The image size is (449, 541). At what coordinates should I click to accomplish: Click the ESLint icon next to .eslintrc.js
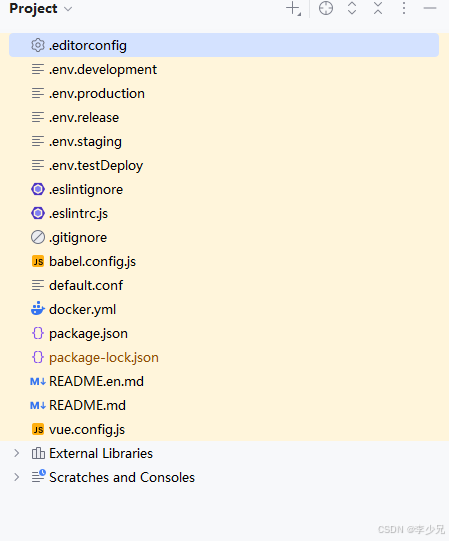pos(38,213)
